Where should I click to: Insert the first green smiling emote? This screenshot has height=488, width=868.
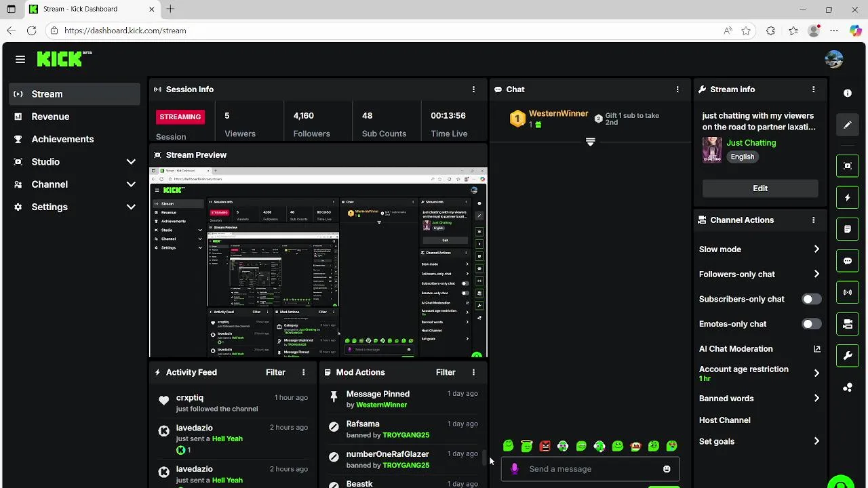508,446
